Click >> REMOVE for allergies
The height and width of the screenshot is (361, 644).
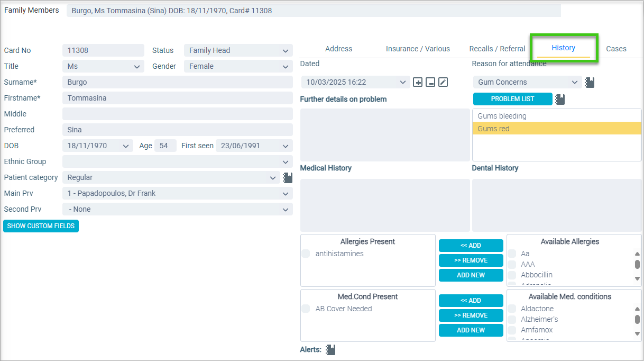click(471, 260)
